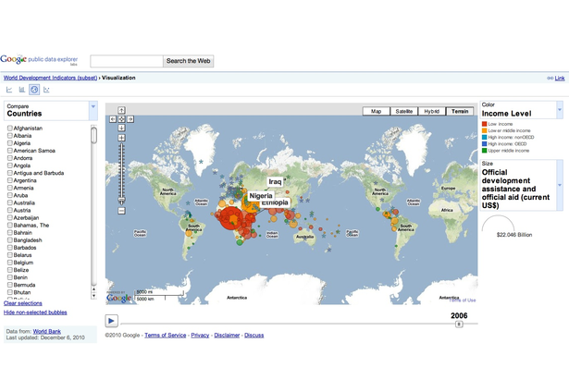
Task: Click the High income: OECD blue swatch
Action: tap(484, 144)
